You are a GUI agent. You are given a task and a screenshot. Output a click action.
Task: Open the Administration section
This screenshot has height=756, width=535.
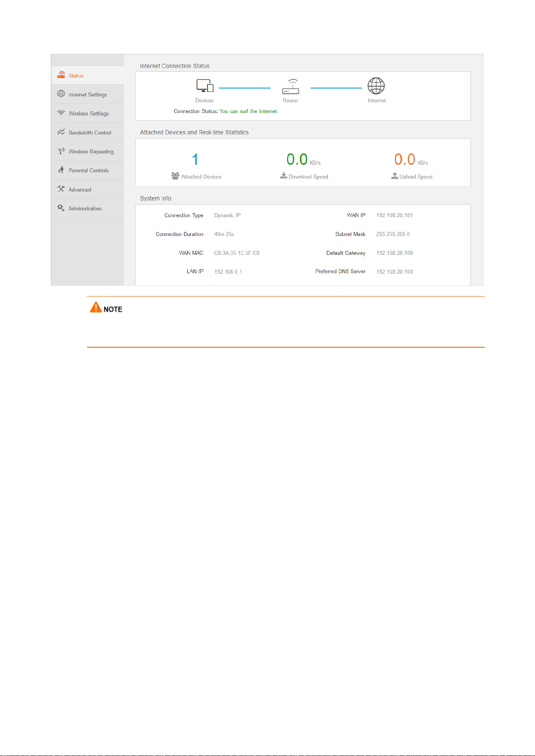coord(88,208)
